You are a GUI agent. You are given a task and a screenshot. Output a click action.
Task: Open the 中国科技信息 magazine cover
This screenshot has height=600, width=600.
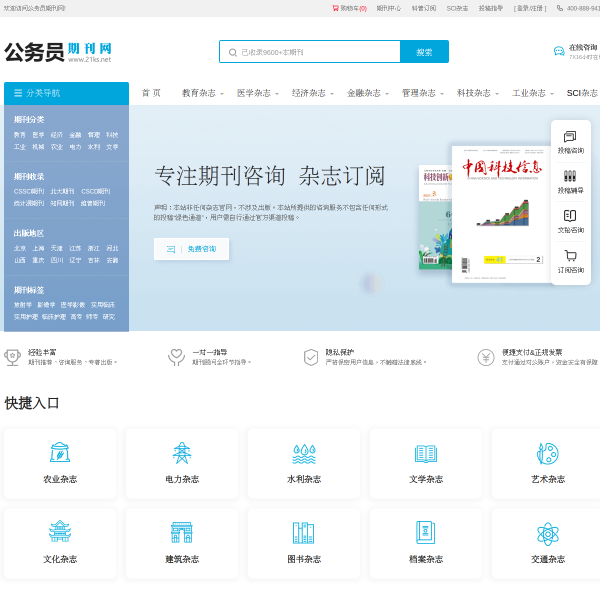tap(502, 214)
